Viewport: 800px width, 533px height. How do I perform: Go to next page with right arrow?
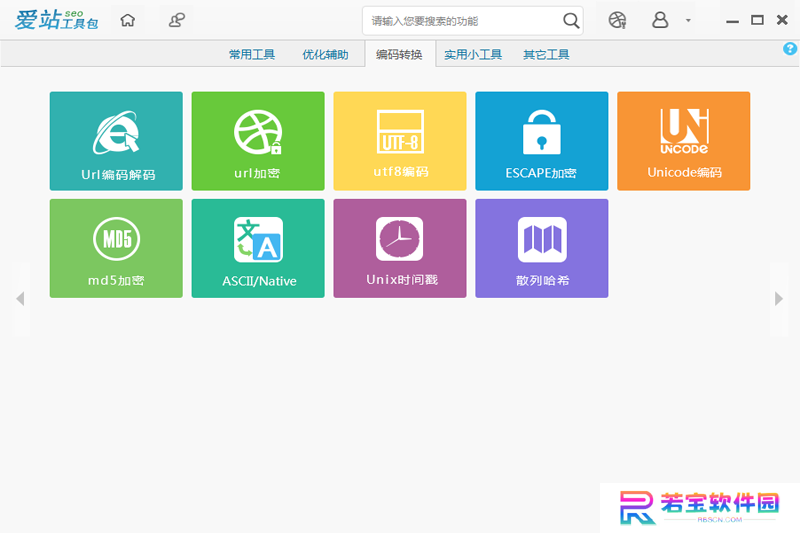coord(779,299)
